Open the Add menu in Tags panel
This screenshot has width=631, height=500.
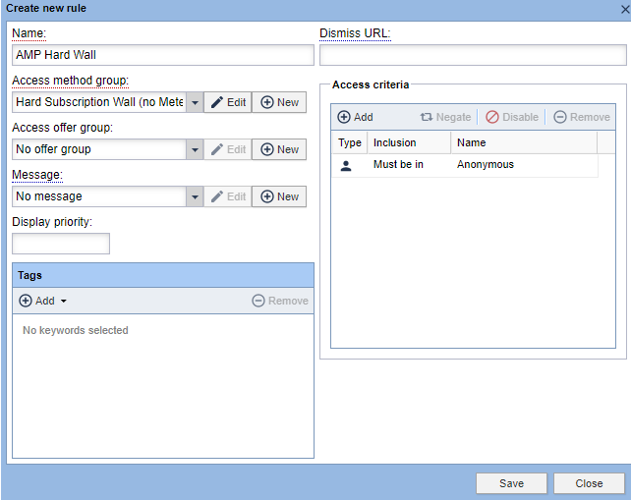[x=43, y=300]
